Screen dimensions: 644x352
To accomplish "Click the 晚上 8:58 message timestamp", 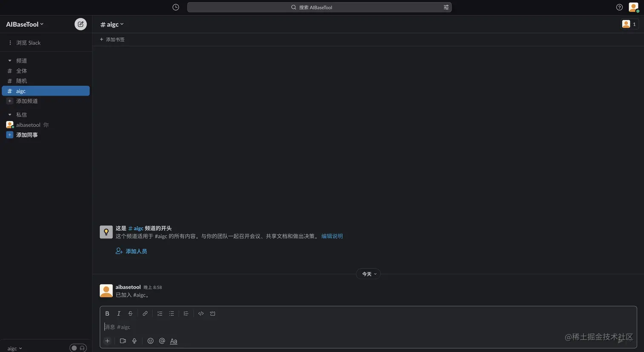I will [152, 288].
